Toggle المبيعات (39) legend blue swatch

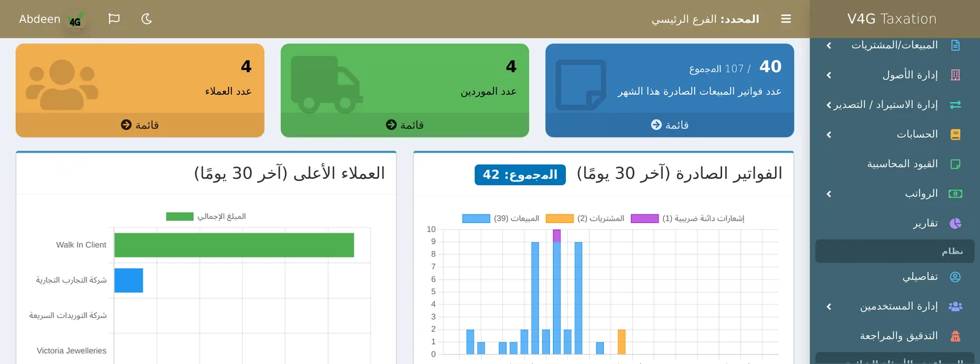[x=476, y=219]
